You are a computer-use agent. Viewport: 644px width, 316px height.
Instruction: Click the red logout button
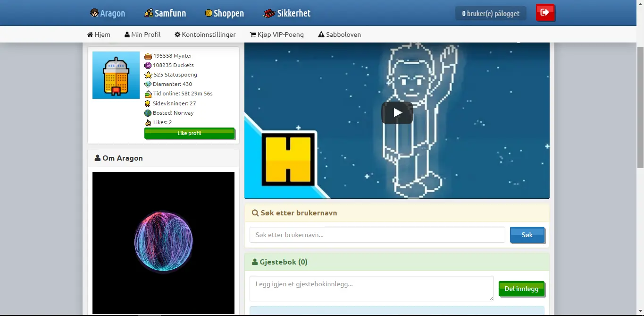click(x=545, y=13)
